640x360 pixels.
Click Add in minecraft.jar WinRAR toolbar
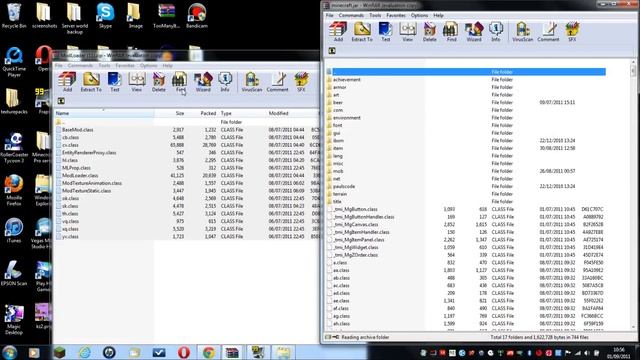tap(338, 32)
